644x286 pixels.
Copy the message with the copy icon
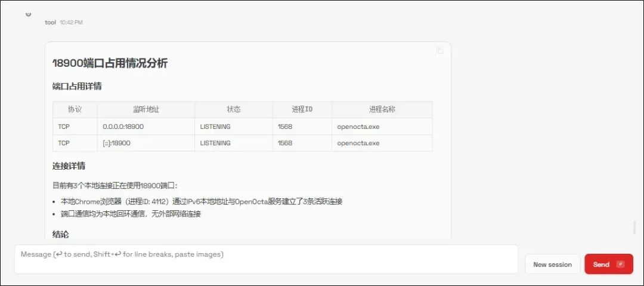(x=440, y=51)
